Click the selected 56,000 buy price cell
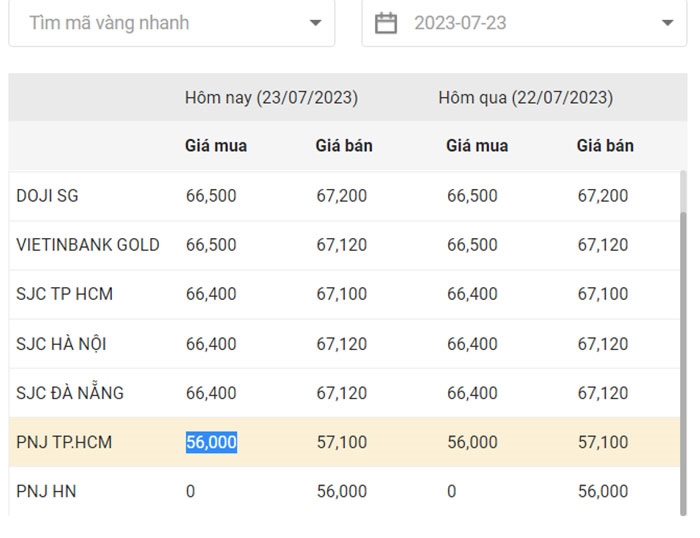 coord(211,442)
